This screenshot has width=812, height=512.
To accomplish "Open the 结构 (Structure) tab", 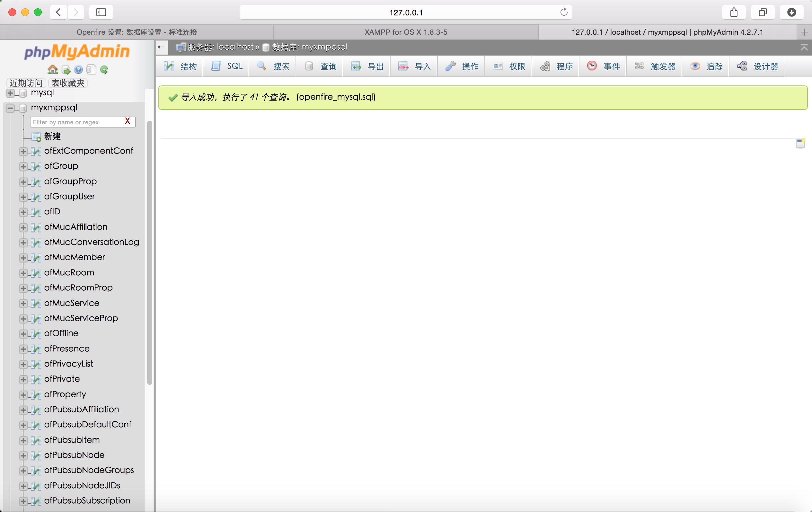I will [x=180, y=66].
